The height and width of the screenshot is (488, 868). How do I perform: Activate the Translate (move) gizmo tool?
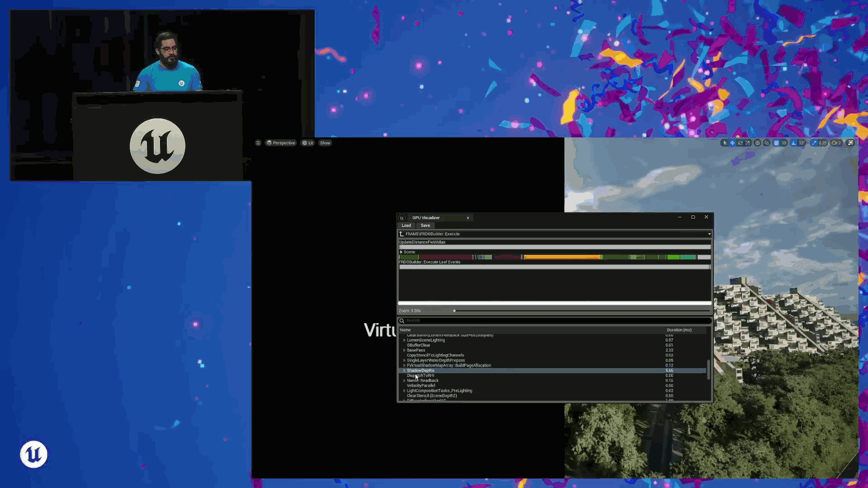coord(732,143)
